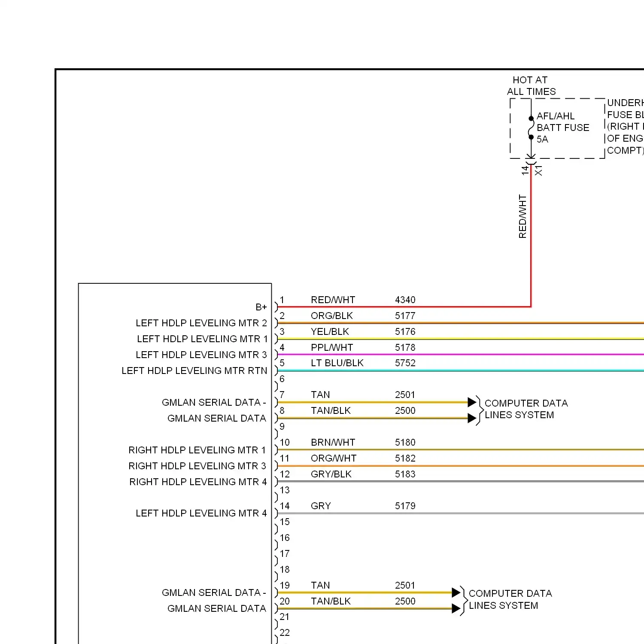644x644 pixels.
Task: Click circuit number 5183
Action: (x=405, y=474)
